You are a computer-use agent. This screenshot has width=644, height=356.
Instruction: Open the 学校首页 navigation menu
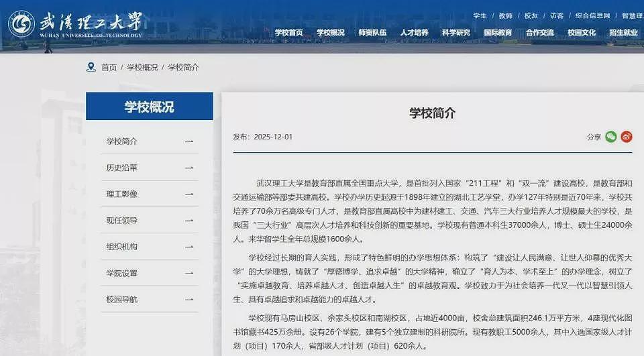click(288, 32)
